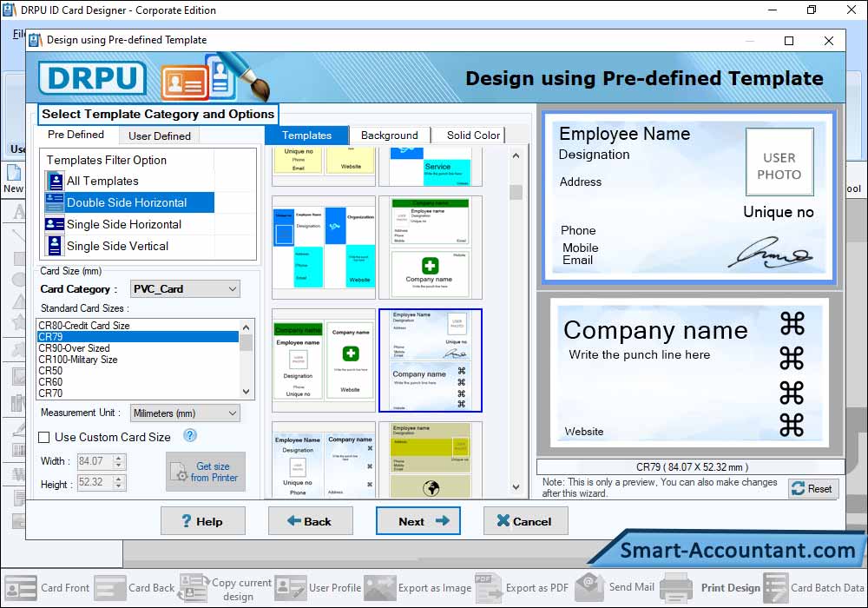Select the CR50 card size
868x608 pixels.
coord(138,371)
